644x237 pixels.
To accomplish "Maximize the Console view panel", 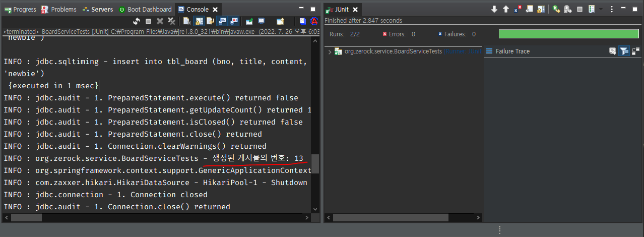I will (314, 9).
